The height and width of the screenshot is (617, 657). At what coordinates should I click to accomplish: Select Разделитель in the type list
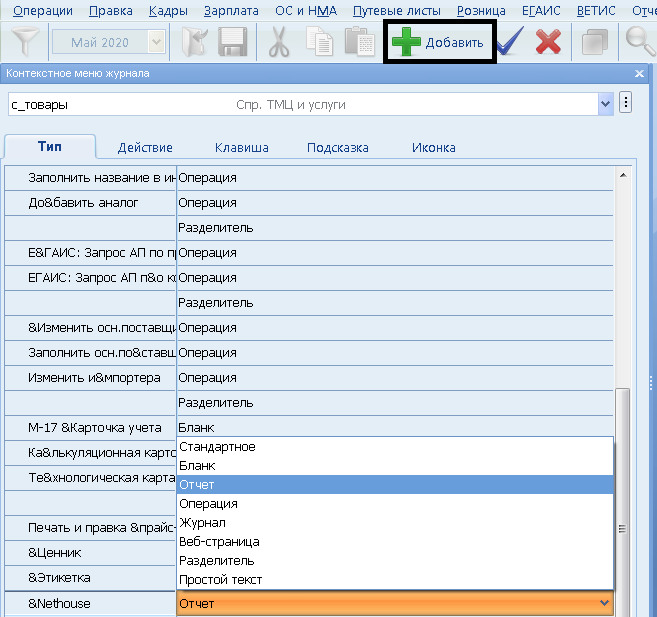coord(216,561)
